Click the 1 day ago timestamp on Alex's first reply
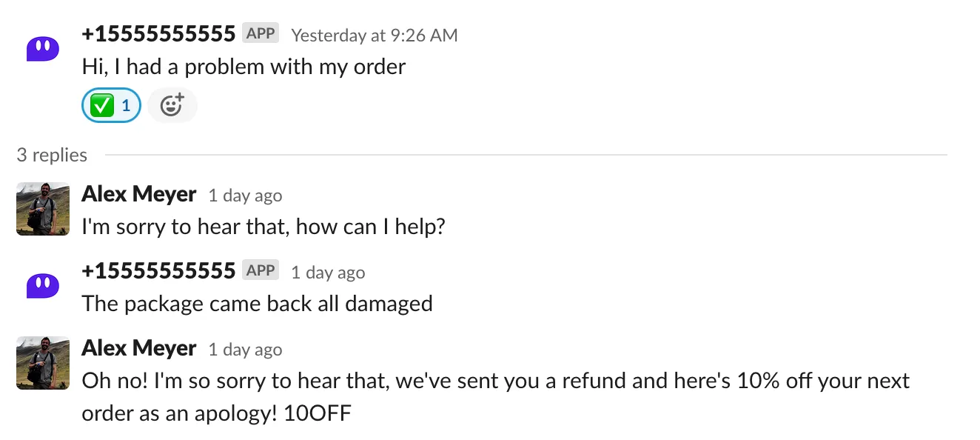This screenshot has height=440, width=980. point(244,196)
